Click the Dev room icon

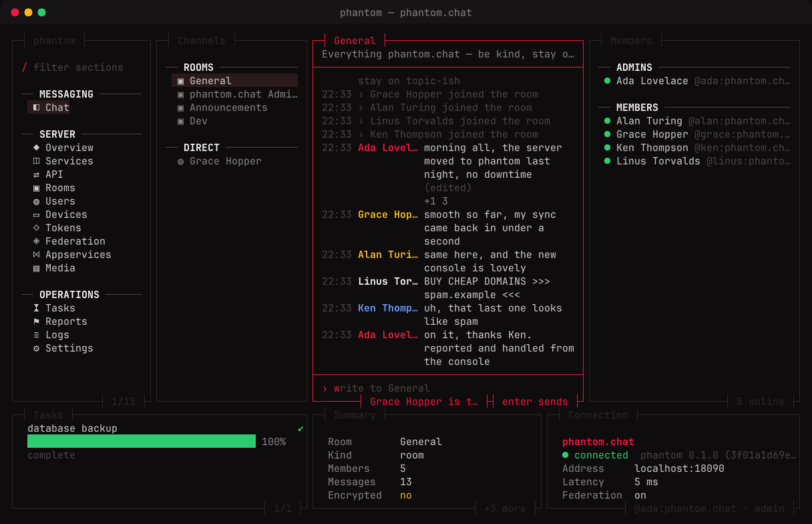click(x=180, y=121)
